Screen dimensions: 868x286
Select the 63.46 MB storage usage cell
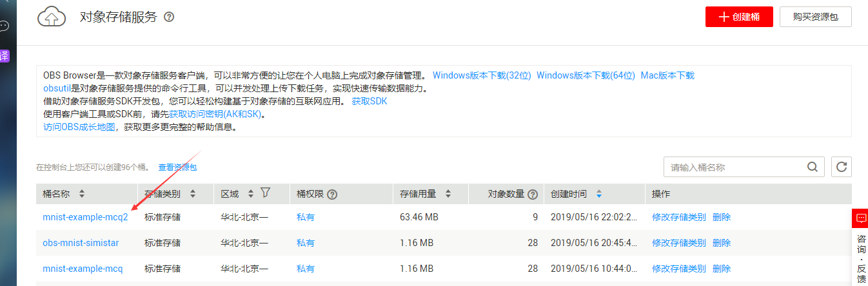point(419,217)
